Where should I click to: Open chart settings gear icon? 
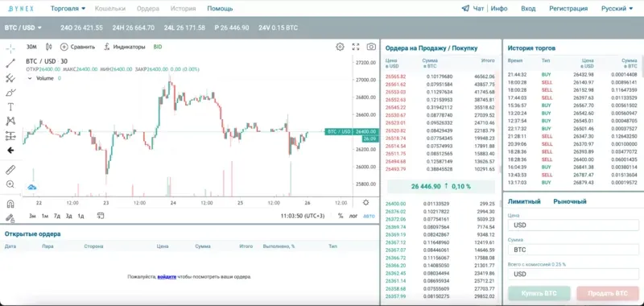tap(340, 47)
